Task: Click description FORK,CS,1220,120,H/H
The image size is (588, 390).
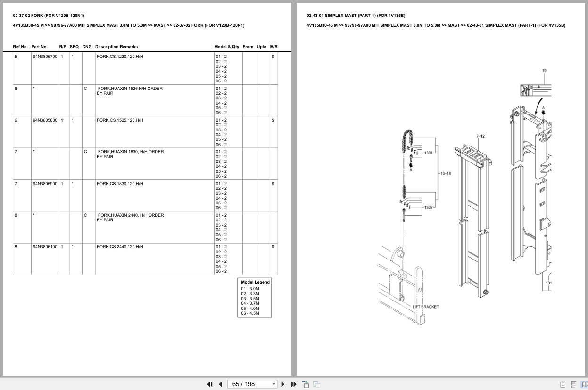Action: (x=120, y=57)
